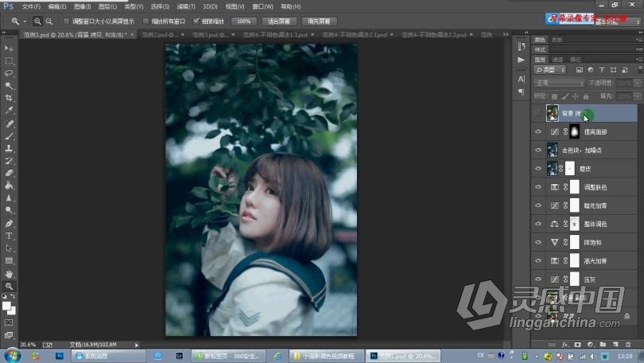Image resolution: width=644 pixels, height=363 pixels.
Task: Select the Horizontal Type tool
Action: 9,236
